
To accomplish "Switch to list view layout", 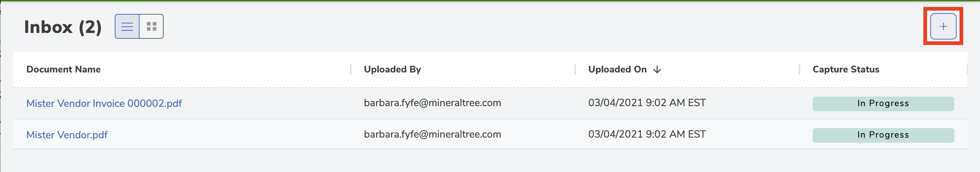I will tap(127, 26).
